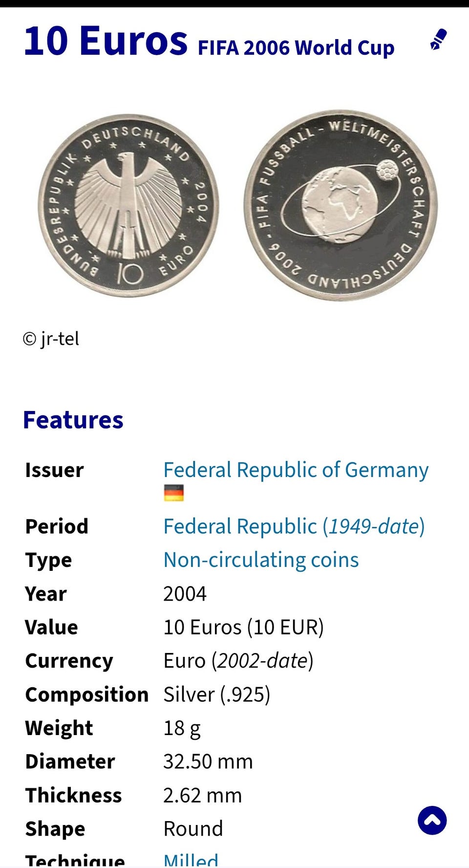Click the edit pencil icon

click(438, 40)
